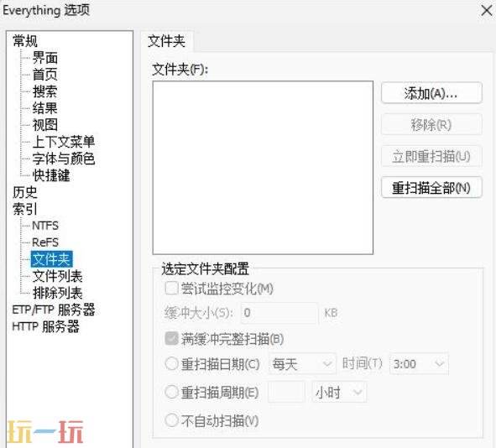Screen dimensions: 496x448
Task: Click the 添加(A)... button
Action: [x=431, y=93]
